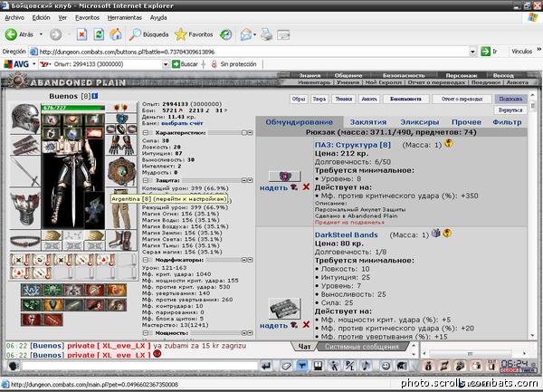Click first scroll slot in quick-use row

pyautogui.click(x=19, y=260)
